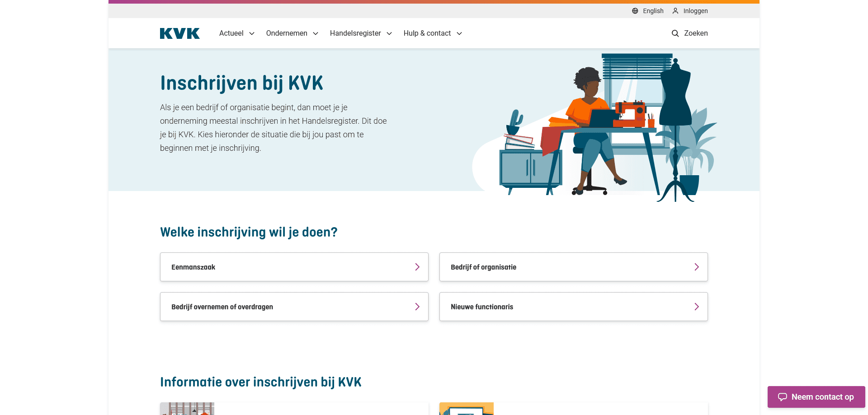Image resolution: width=868 pixels, height=415 pixels.
Task: Expand the Handelsregister menu chevron
Action: coord(389,33)
